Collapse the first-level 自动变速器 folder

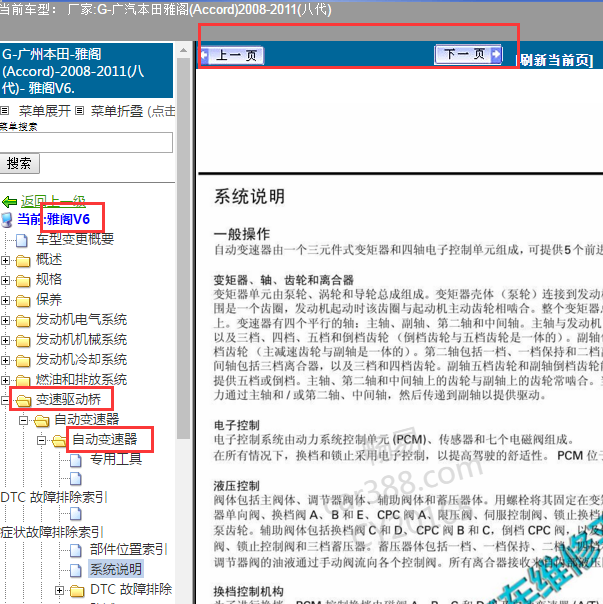[24, 421]
